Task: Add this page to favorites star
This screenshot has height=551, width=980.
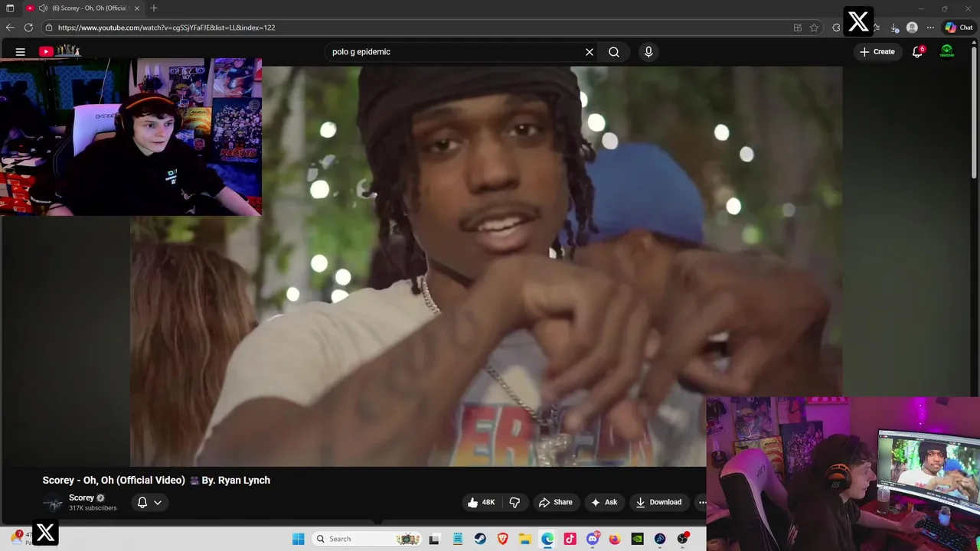Action: (x=815, y=28)
